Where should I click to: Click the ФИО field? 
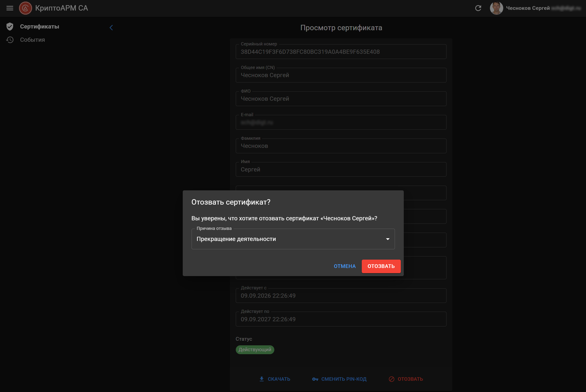click(341, 99)
